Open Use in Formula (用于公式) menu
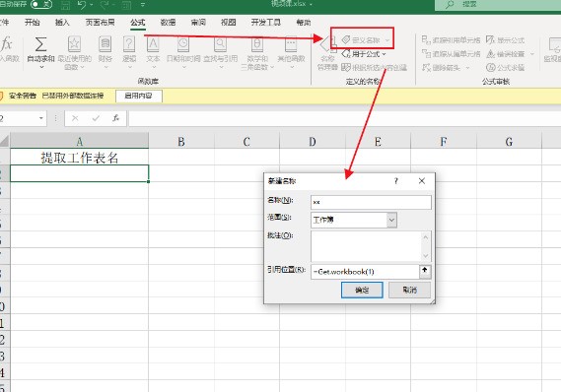 click(x=364, y=54)
